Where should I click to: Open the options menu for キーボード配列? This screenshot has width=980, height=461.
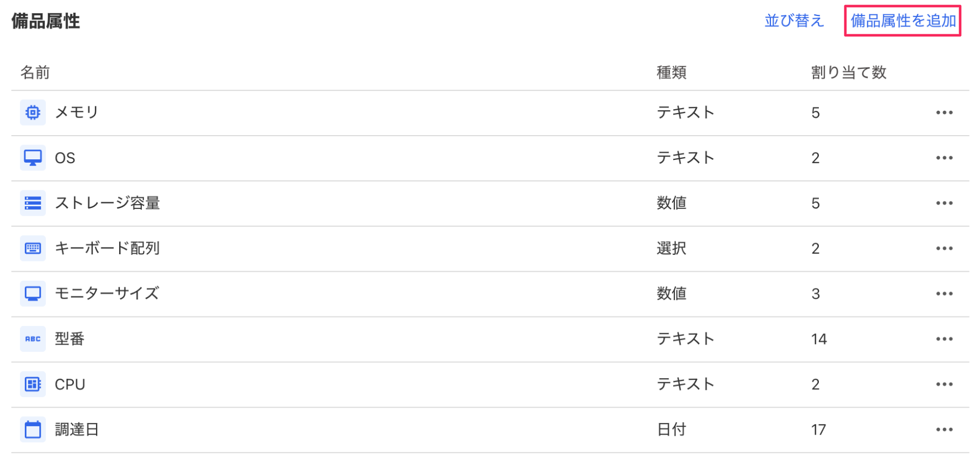pyautogui.click(x=945, y=248)
